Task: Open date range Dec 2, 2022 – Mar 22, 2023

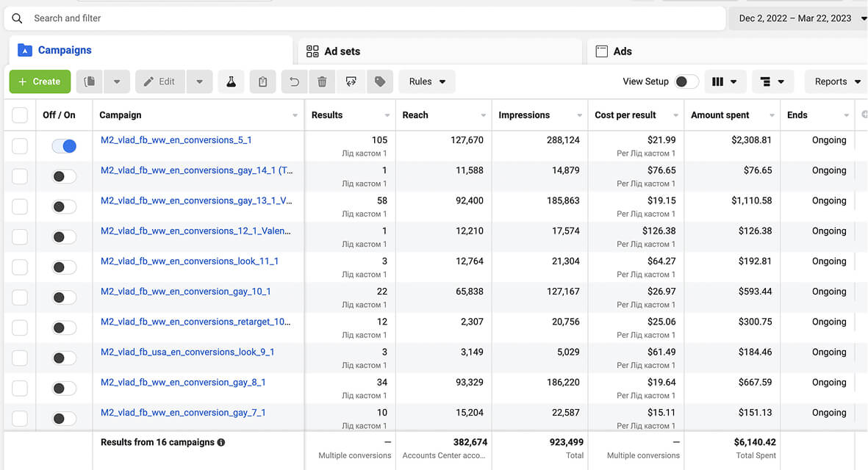Action: [x=800, y=18]
